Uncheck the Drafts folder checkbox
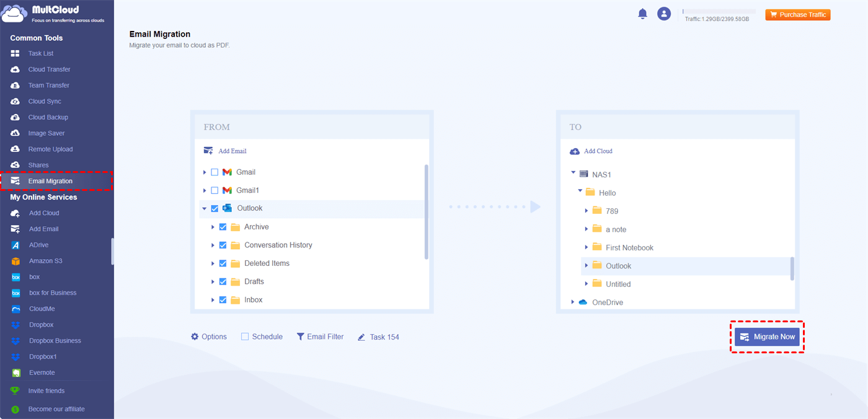Image resolution: width=868 pixels, height=419 pixels. click(223, 281)
